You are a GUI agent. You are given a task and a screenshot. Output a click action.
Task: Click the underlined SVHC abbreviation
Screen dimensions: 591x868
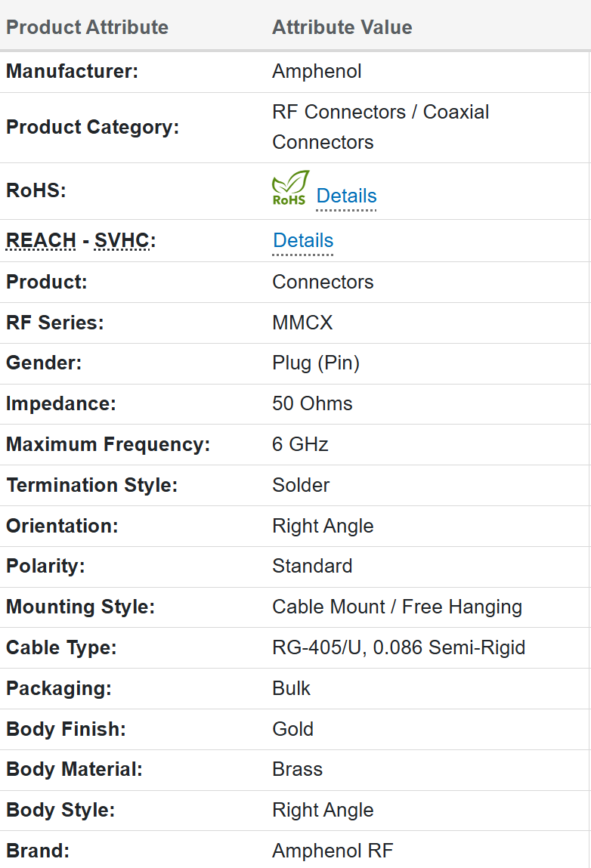(x=122, y=240)
